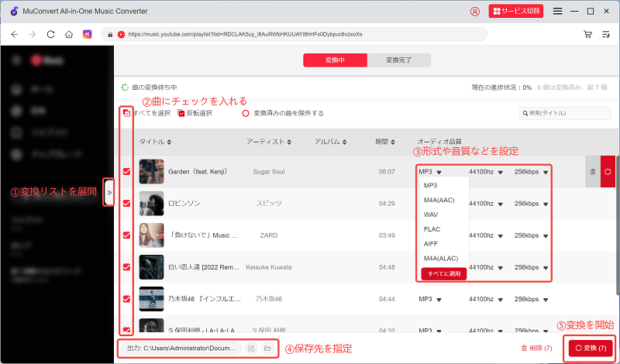620x364 pixels.
Task: Uncheck the 白い恋人達 track checkbox
Action: [x=126, y=267]
